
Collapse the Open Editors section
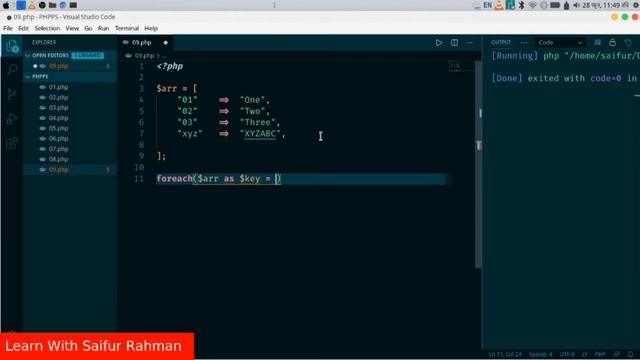coord(28,56)
